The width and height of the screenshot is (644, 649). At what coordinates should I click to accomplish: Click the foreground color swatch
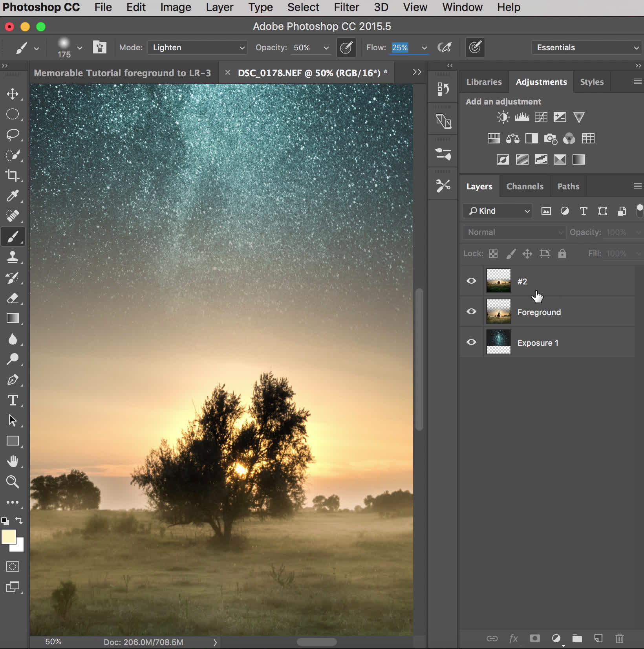pos(9,537)
